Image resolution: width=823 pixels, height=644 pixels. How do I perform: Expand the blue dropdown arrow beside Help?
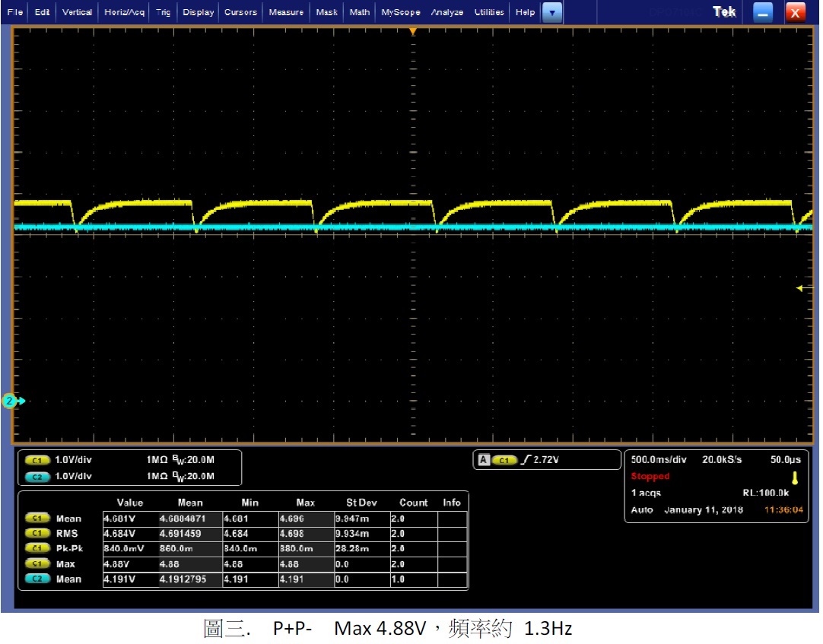click(553, 12)
